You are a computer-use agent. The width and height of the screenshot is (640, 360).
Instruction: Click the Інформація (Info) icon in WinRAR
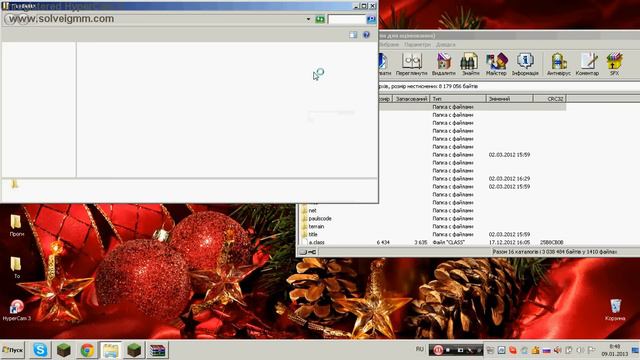click(x=525, y=64)
